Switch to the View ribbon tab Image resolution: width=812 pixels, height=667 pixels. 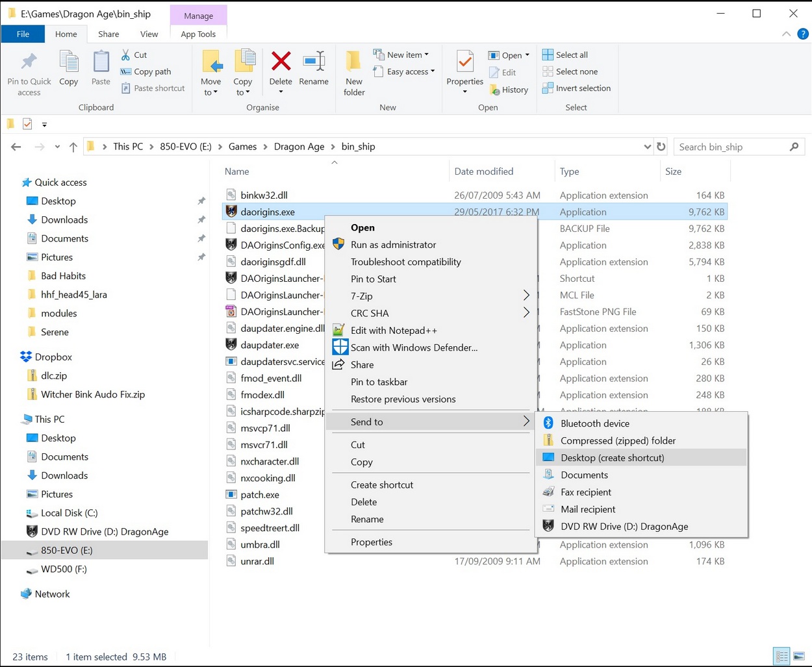click(149, 34)
